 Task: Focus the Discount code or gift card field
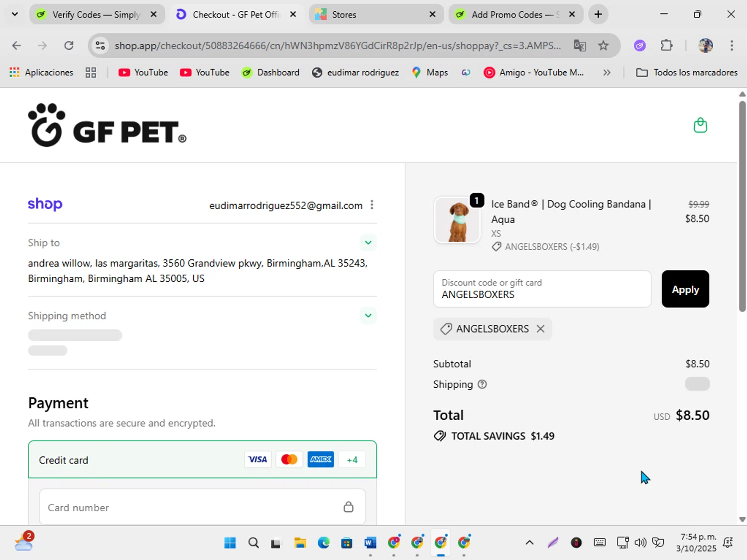[x=542, y=289]
